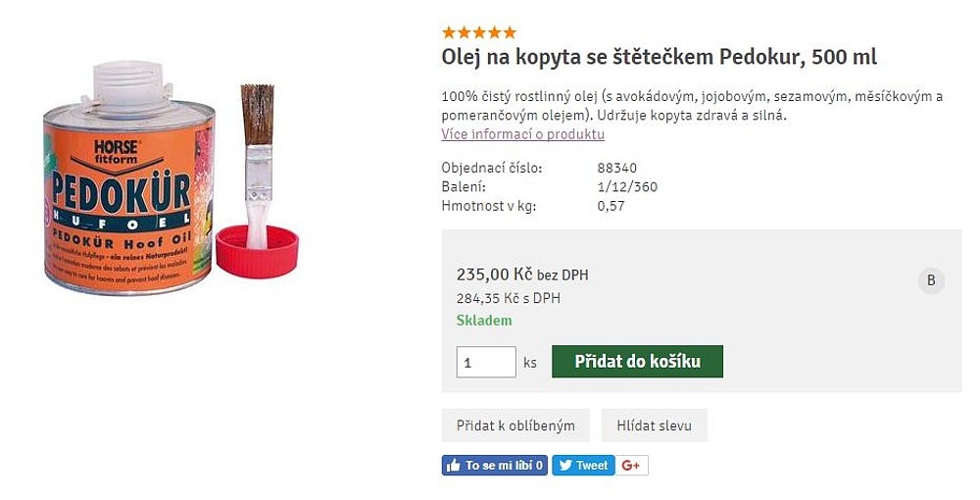The height and width of the screenshot is (500, 980).
Task: Click Přidat k oblíbeným button
Action: tap(515, 425)
